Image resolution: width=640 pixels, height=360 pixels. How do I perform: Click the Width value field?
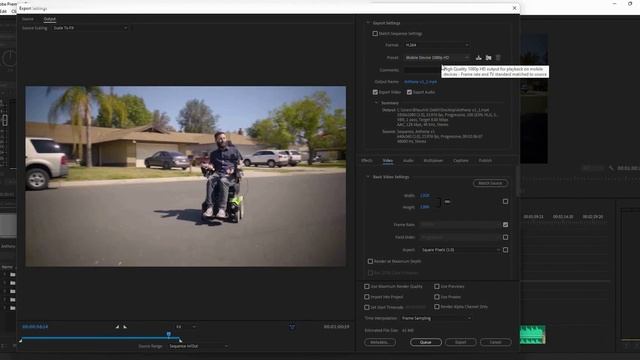(424, 196)
